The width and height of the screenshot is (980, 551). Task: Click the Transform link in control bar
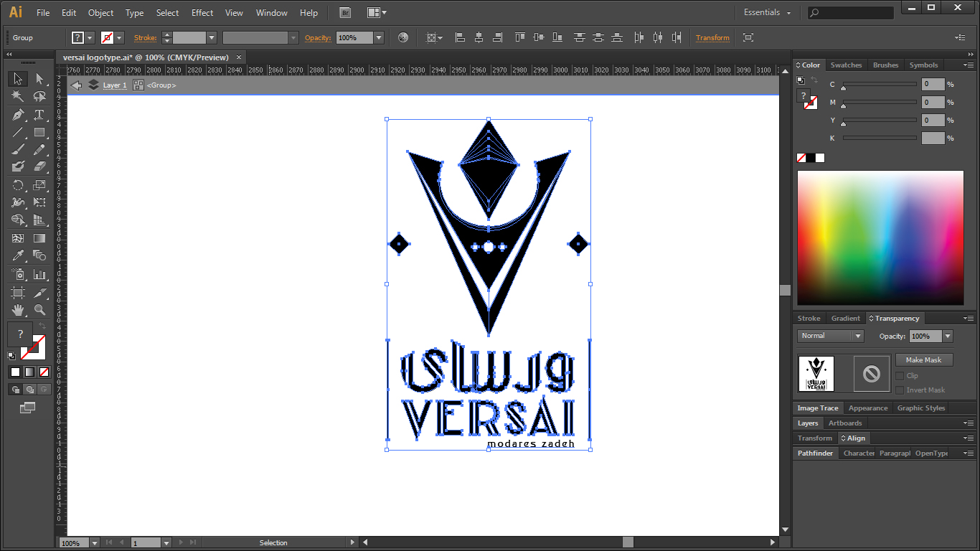pyautogui.click(x=712, y=37)
